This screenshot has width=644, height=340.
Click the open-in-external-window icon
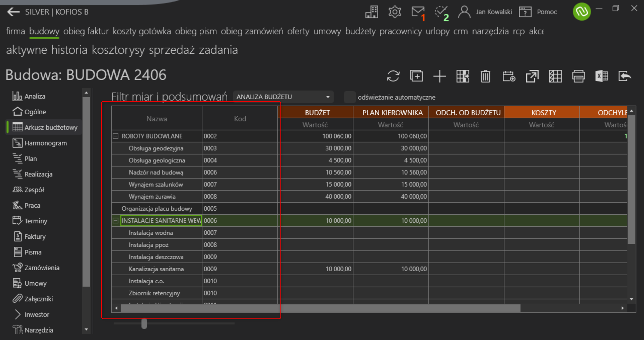coord(532,76)
